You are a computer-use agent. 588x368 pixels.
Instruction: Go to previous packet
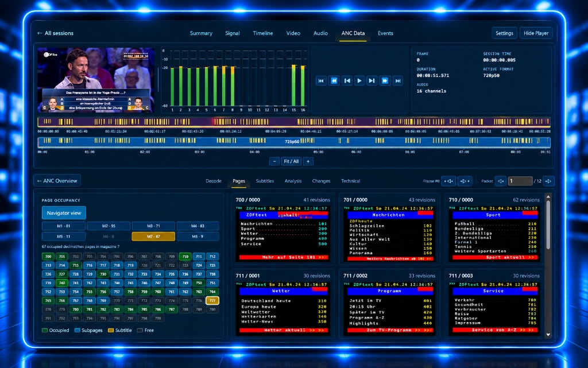pos(501,181)
